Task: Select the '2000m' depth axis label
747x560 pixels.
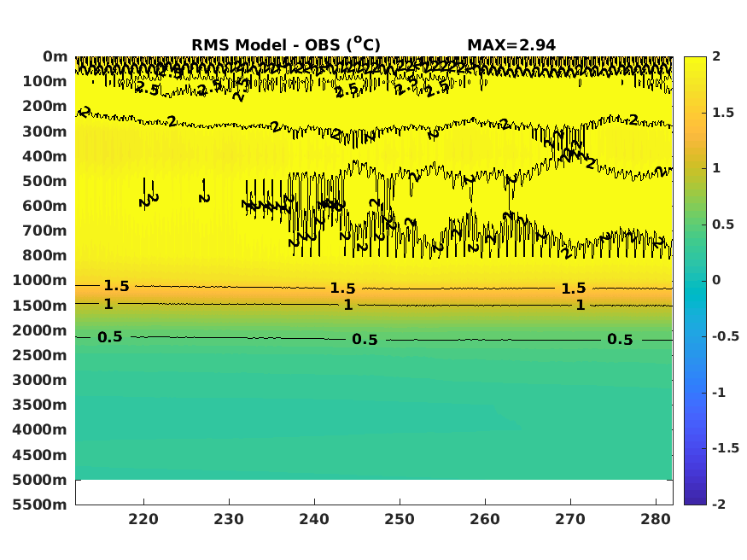Action: pyautogui.click(x=40, y=330)
